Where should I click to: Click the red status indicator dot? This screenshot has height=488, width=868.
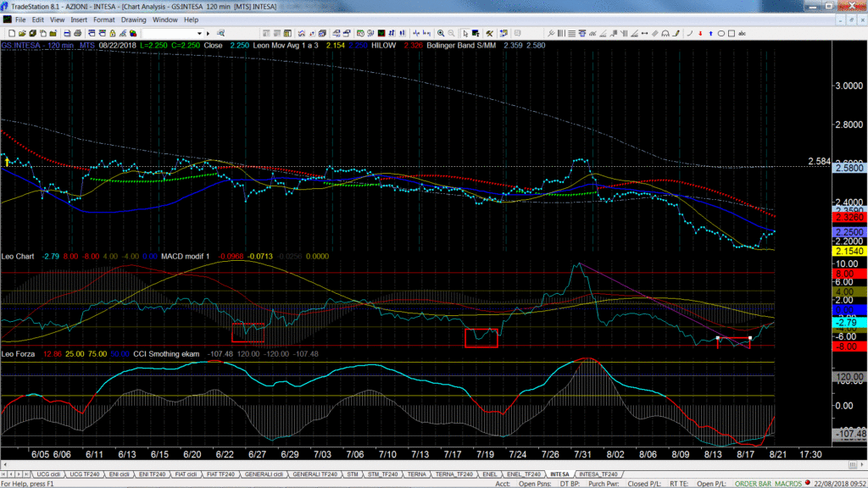808,483
